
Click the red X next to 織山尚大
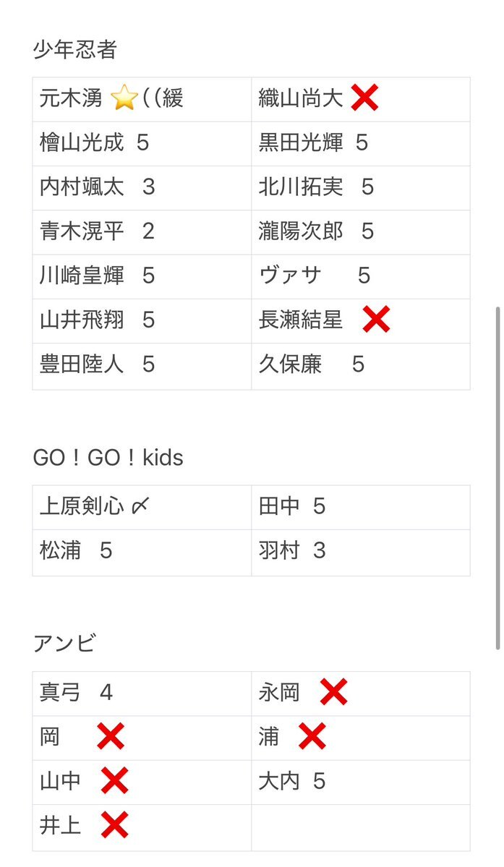click(364, 98)
